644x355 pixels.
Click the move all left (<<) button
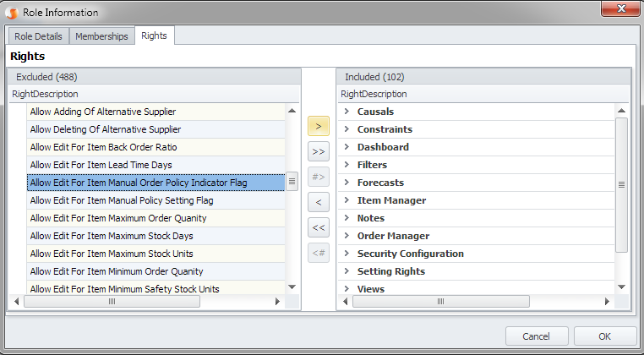(318, 227)
